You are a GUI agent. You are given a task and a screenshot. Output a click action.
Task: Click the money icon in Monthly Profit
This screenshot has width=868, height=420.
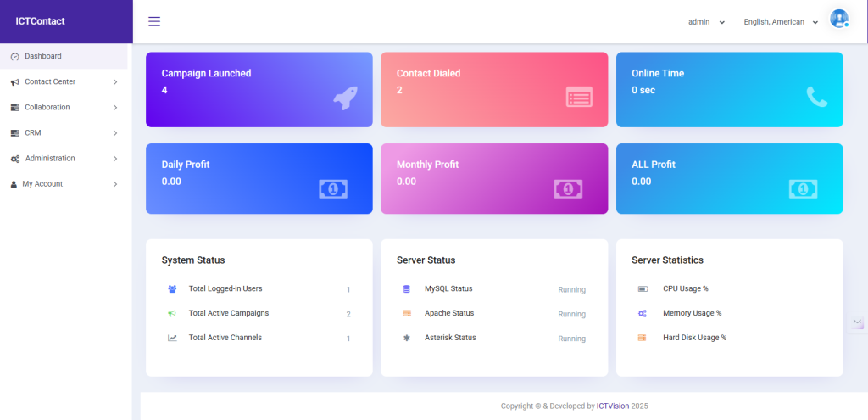(568, 188)
